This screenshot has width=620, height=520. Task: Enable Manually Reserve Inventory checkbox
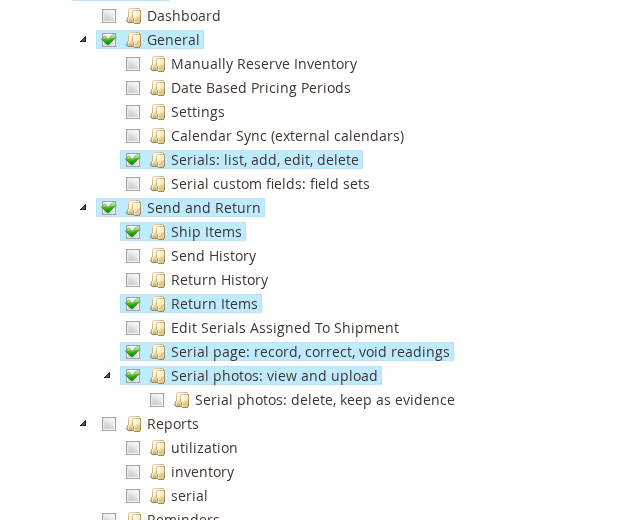[x=133, y=64]
